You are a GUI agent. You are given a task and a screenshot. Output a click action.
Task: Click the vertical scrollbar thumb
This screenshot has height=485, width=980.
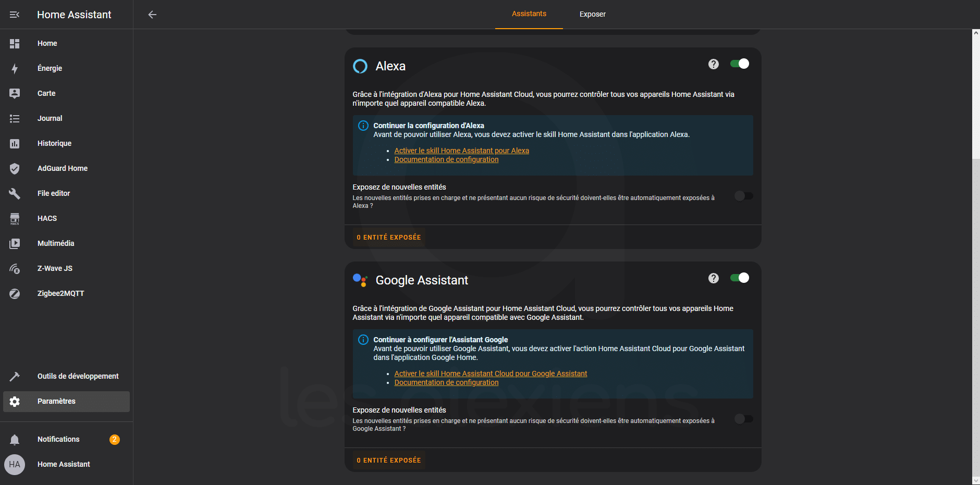pyautogui.click(x=976, y=317)
